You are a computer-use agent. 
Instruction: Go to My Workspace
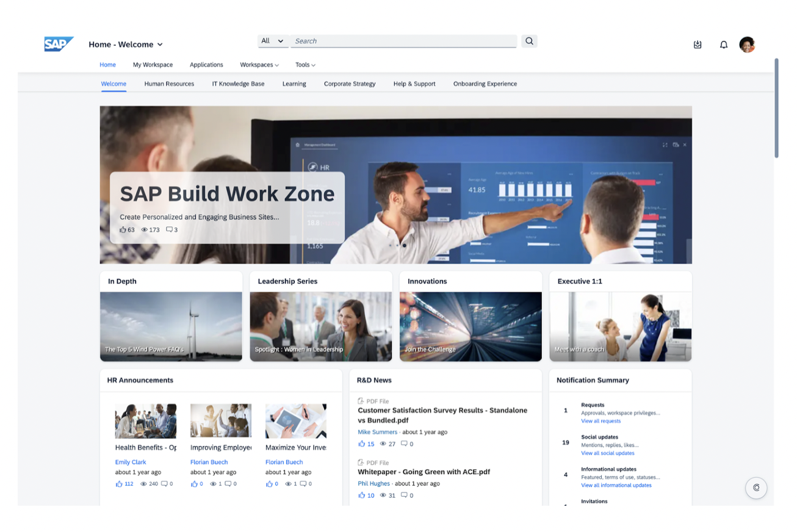tap(153, 65)
